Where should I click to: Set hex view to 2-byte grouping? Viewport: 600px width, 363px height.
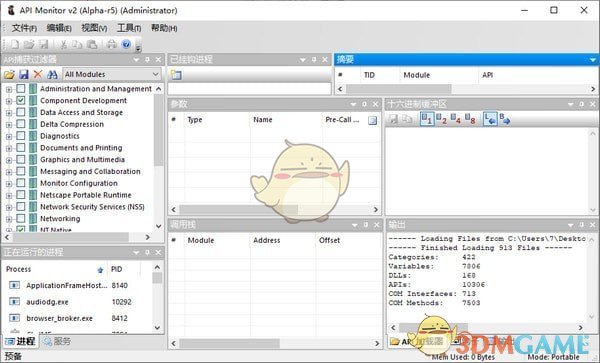coord(441,119)
